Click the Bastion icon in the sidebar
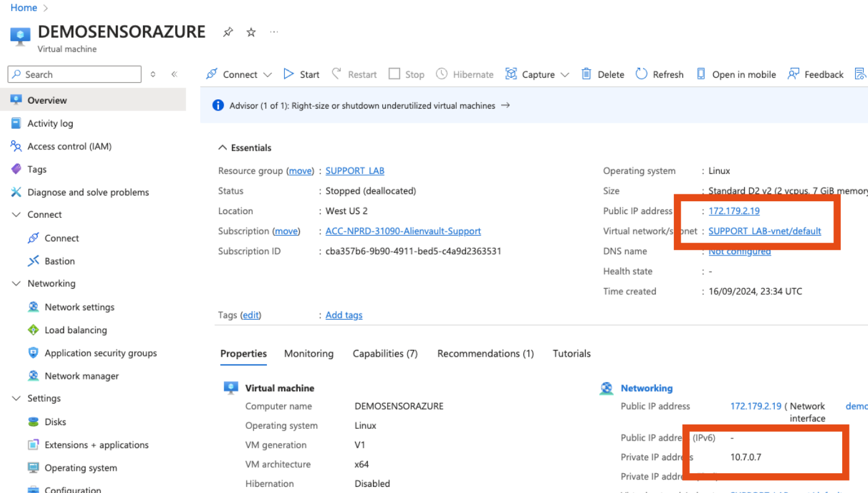Viewport: 868px width, 493px height. click(33, 261)
